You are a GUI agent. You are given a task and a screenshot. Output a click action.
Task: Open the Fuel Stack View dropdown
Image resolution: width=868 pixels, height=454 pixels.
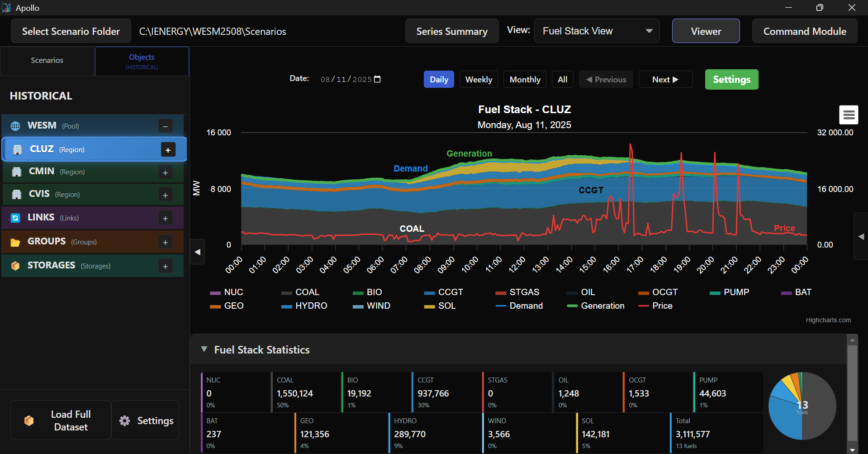[x=597, y=31]
